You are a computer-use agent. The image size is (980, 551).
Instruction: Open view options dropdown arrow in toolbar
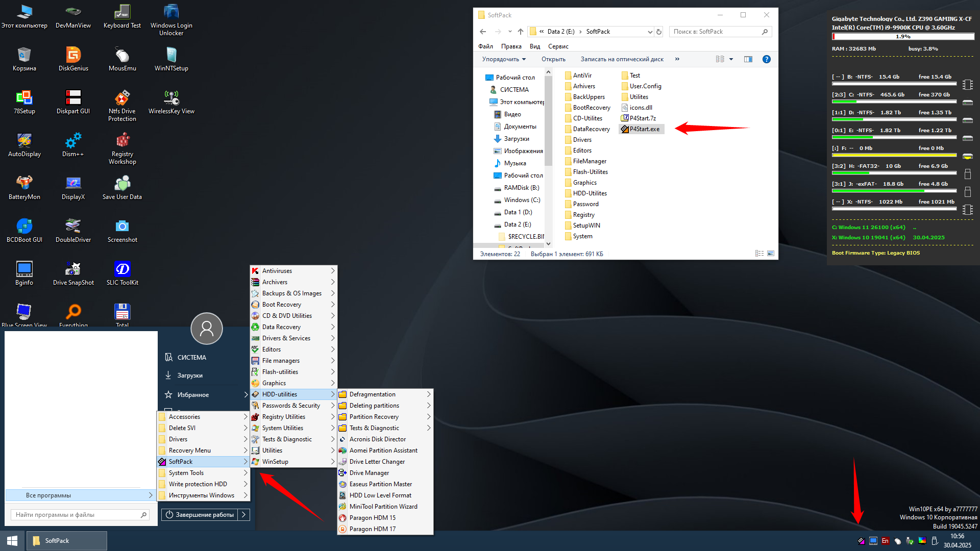pyautogui.click(x=731, y=59)
